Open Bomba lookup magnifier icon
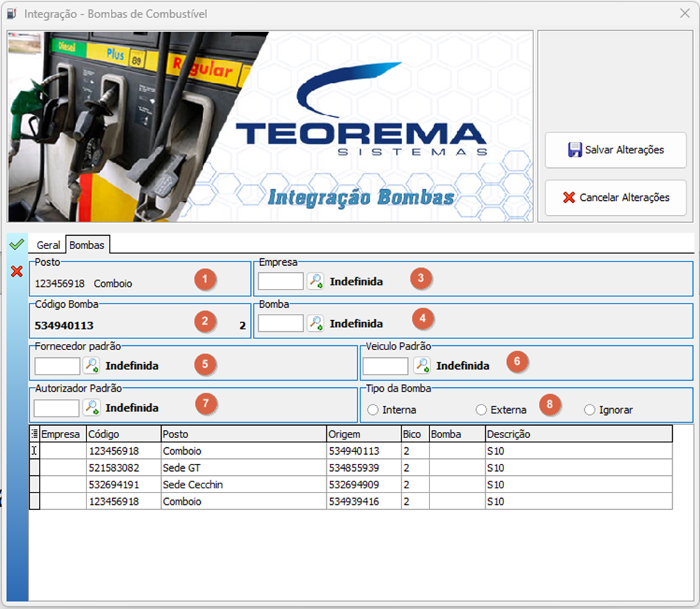The image size is (700, 609). click(x=316, y=323)
